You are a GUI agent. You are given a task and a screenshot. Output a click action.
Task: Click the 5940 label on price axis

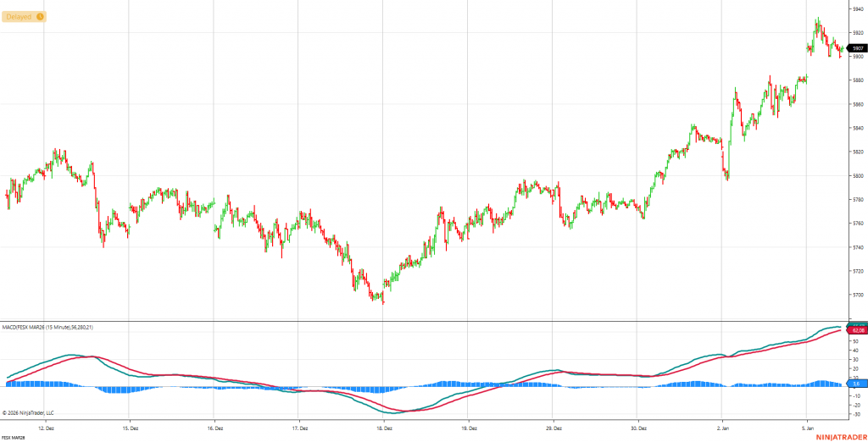856,8
